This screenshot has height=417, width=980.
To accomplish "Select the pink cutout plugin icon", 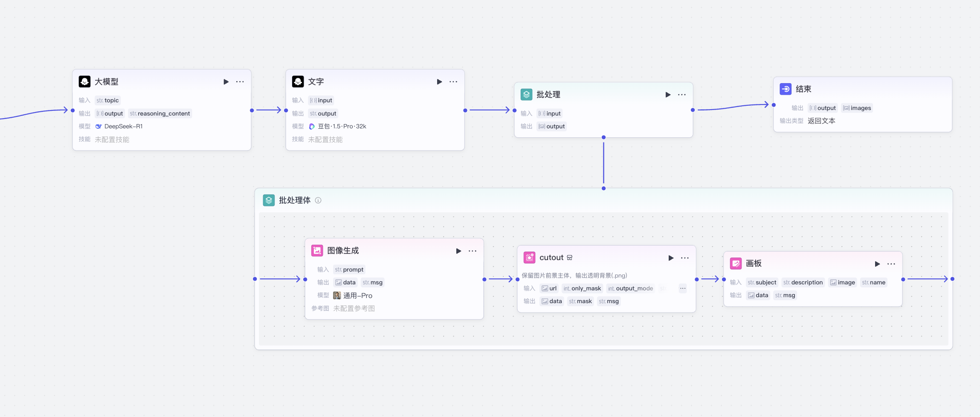I will [529, 258].
